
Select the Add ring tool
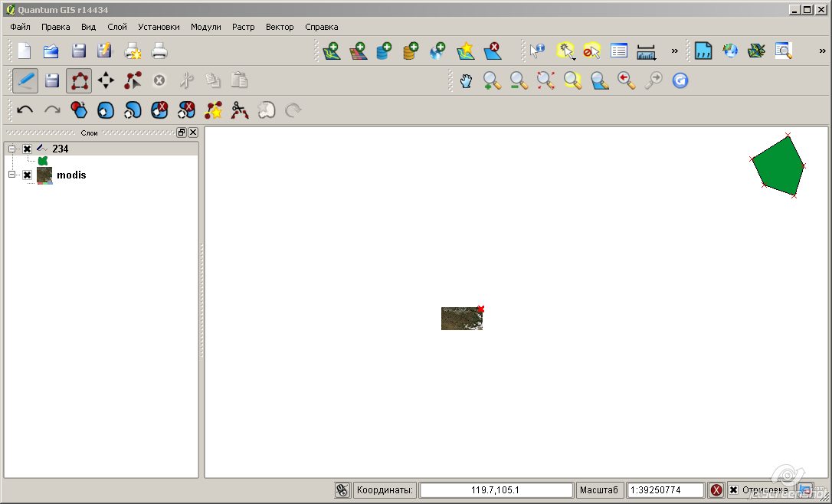106,110
